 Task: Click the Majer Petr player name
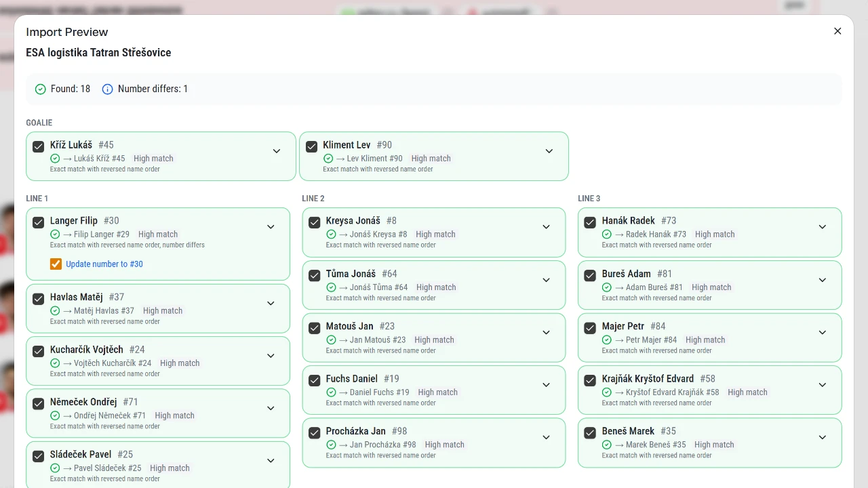point(623,327)
